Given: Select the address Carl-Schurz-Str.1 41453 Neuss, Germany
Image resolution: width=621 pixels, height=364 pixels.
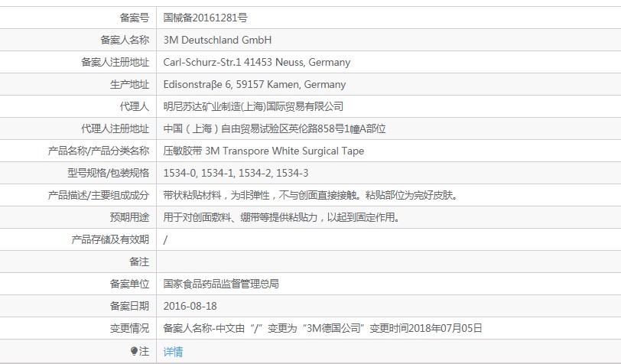Looking at the screenshot, I should coord(257,62).
